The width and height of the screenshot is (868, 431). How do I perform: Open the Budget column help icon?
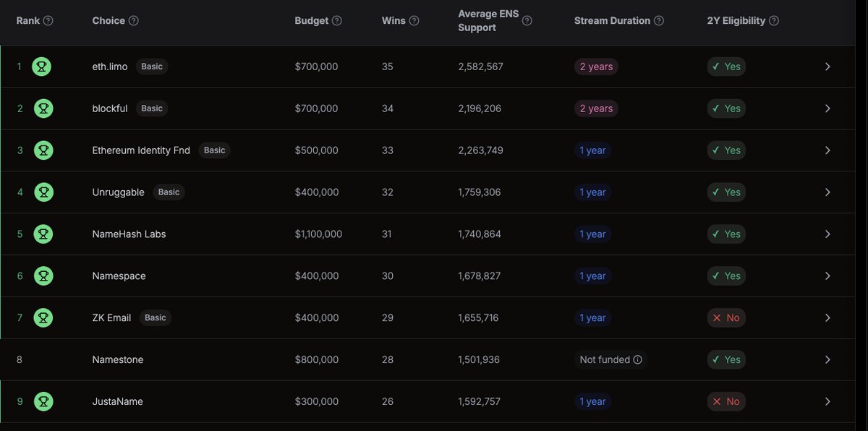[x=337, y=21]
